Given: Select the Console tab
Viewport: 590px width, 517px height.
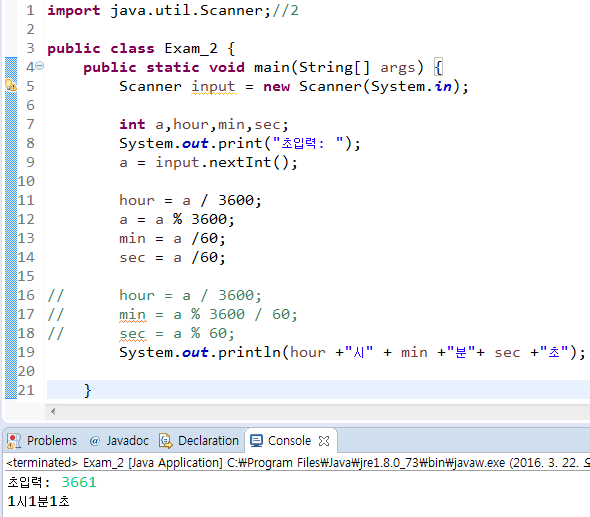Looking at the screenshot, I should click(x=289, y=441).
